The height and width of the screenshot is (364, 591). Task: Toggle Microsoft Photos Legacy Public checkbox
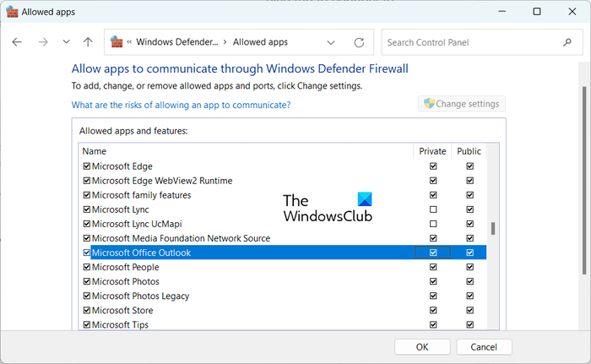(469, 296)
